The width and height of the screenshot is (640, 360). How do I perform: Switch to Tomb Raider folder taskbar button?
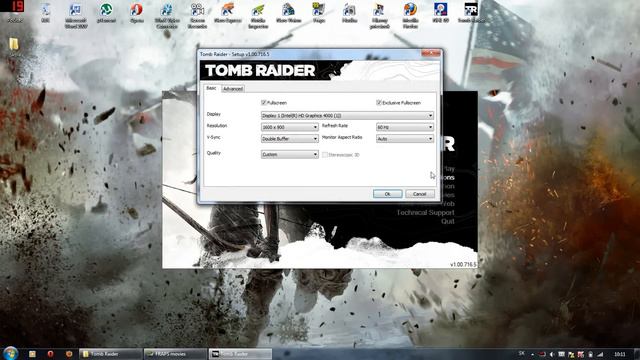tap(111, 354)
